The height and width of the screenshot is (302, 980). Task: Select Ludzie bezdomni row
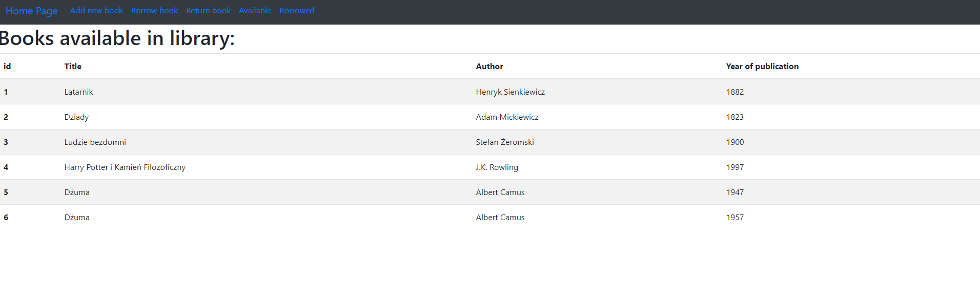(x=95, y=142)
